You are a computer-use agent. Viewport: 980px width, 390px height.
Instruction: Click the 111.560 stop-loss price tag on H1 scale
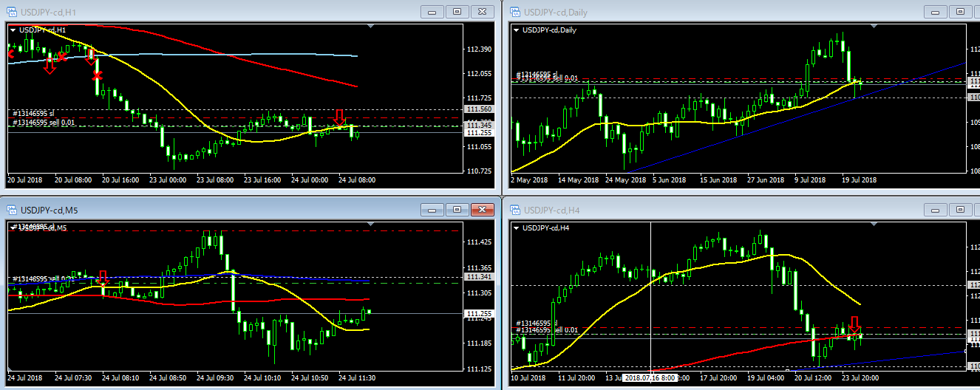point(479,109)
